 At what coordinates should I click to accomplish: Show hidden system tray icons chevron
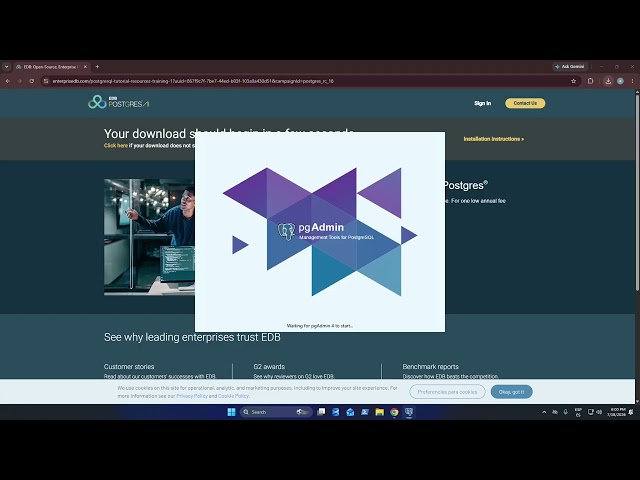544,412
